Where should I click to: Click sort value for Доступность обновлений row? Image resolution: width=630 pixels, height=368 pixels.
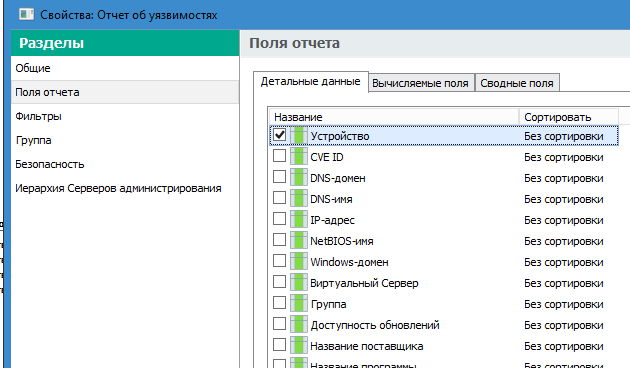click(x=564, y=325)
